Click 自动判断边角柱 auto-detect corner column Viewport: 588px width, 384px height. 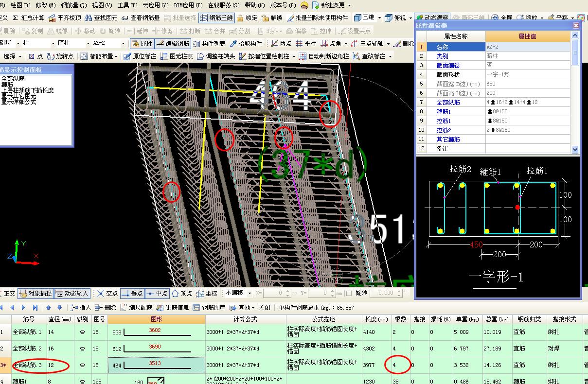[x=324, y=56]
